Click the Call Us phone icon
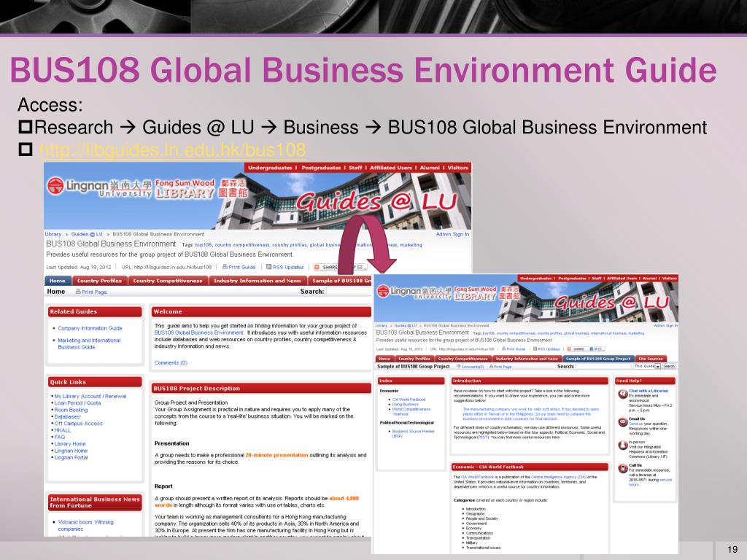This screenshot has height=560, width=747. pos(623,469)
